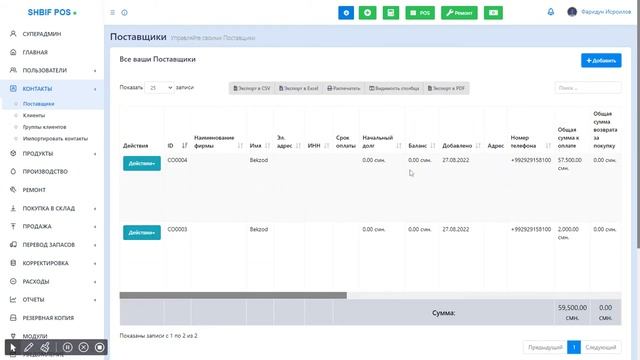The image size is (640, 360).
Task: Click Экспорт в PDF button
Action: coord(446,88)
